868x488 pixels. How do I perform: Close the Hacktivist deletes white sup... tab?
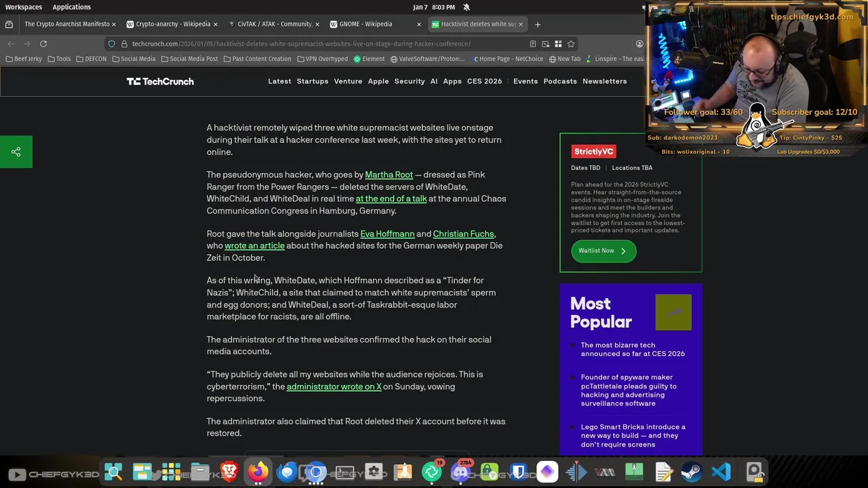(521, 24)
